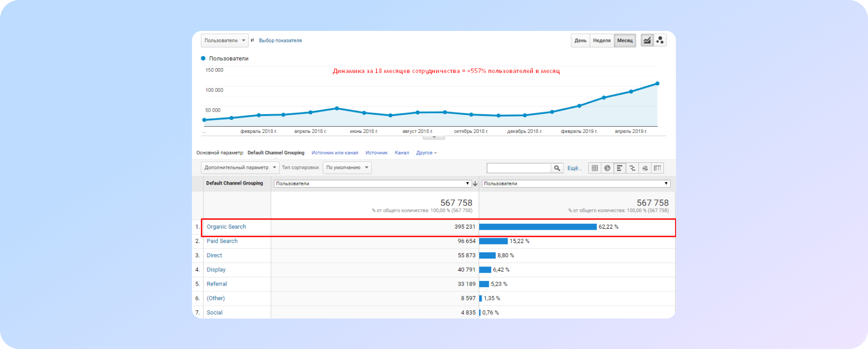This screenshot has width=868, height=349.
Task: Open the Пользователи metric dropdown above chart
Action: click(225, 41)
